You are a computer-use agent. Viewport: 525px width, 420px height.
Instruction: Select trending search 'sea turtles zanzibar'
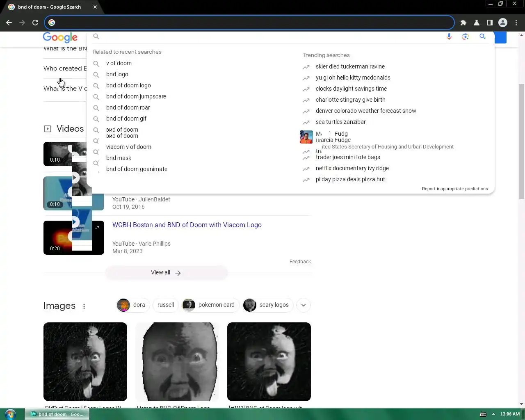[x=341, y=122]
